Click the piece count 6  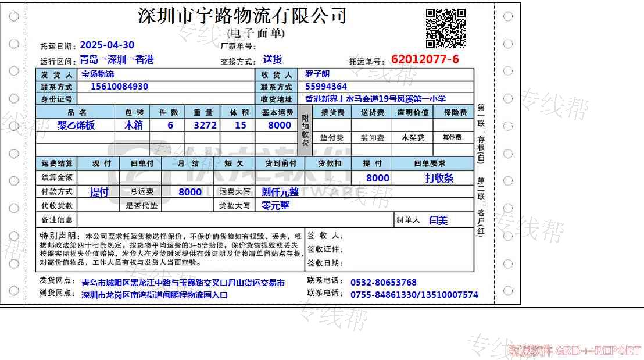(x=170, y=126)
